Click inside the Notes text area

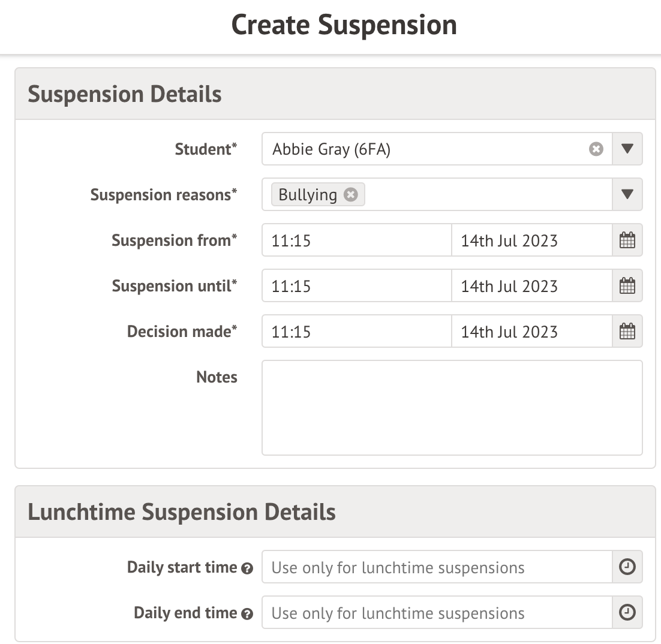click(x=452, y=408)
